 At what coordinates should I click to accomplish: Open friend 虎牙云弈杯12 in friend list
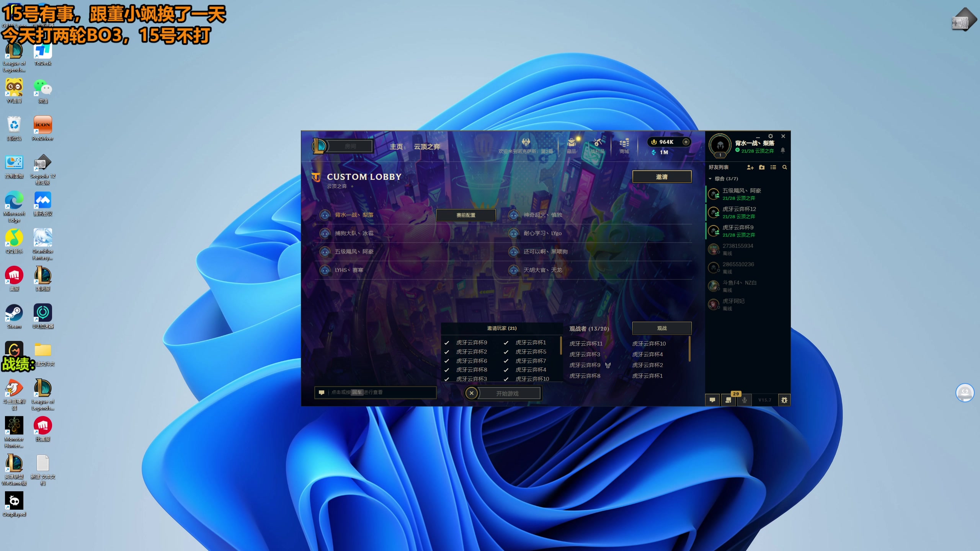pos(748,213)
